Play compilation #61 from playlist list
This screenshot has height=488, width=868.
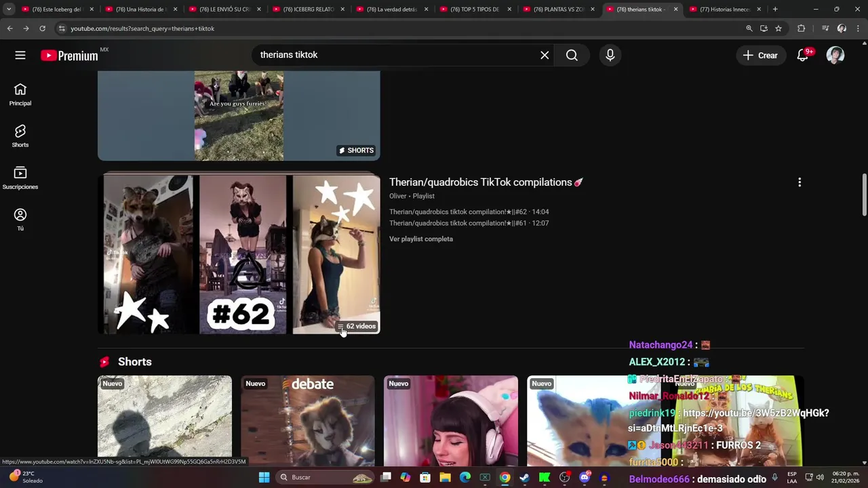pyautogui.click(x=469, y=223)
